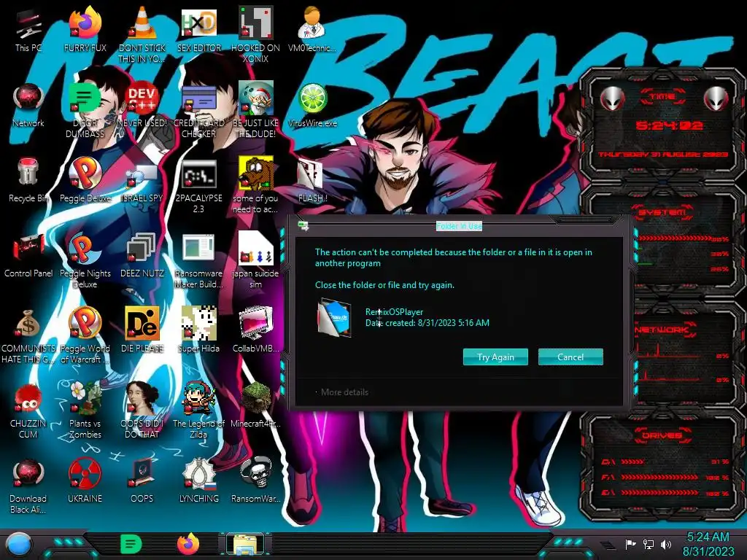Viewport: 747px width, 560px height.
Task: Click the dialog's title bar icon
Action: [x=303, y=226]
